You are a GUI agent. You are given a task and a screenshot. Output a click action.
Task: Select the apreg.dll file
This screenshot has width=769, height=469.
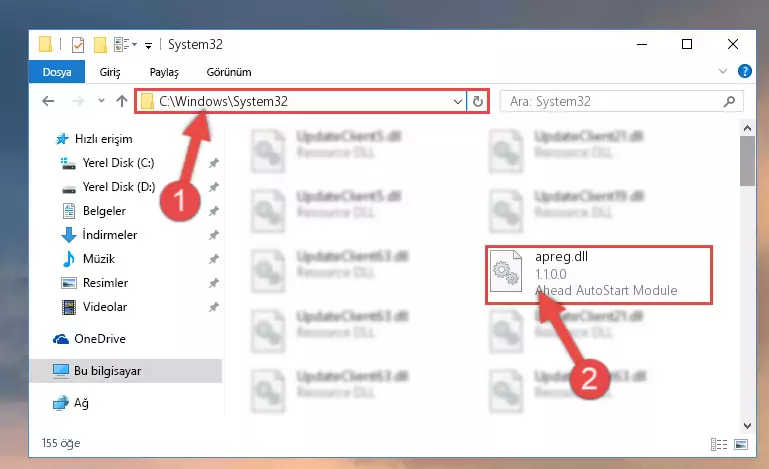tap(598, 275)
